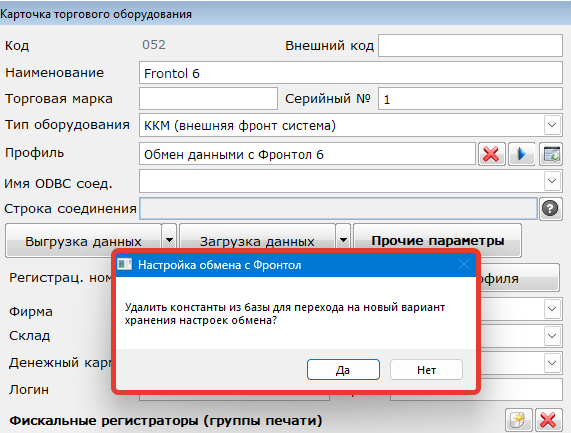Open the profile settings window icon
571x433 pixels.
(551, 154)
